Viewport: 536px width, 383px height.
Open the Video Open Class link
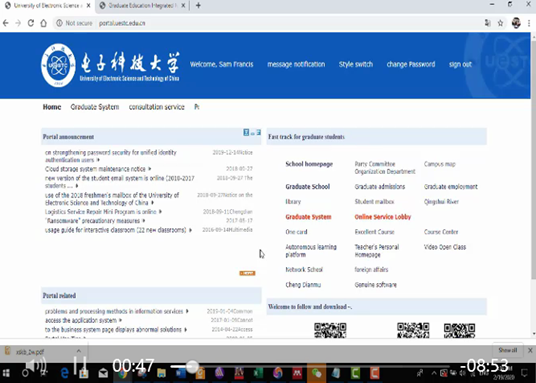click(445, 247)
